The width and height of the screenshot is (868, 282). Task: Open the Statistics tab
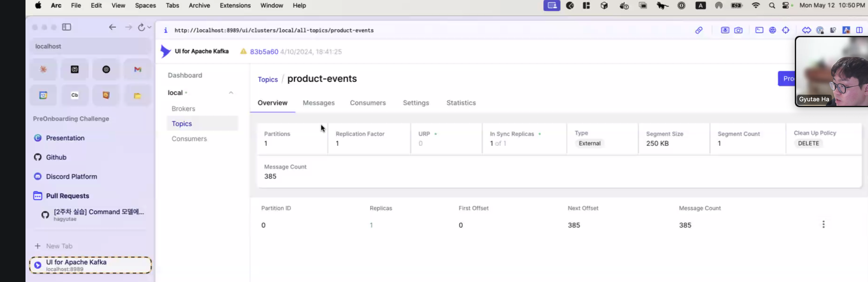coord(461,103)
